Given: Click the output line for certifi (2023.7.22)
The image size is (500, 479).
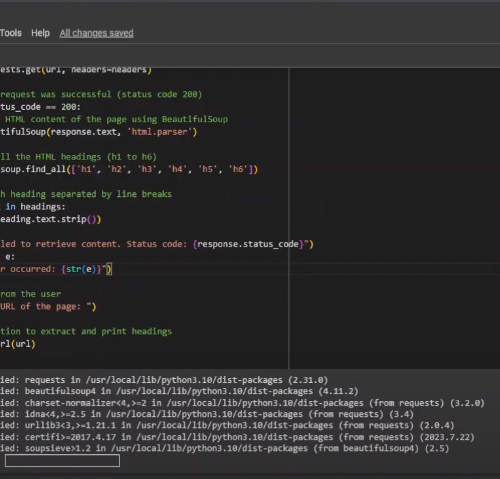Looking at the screenshot, I should coord(237,437).
